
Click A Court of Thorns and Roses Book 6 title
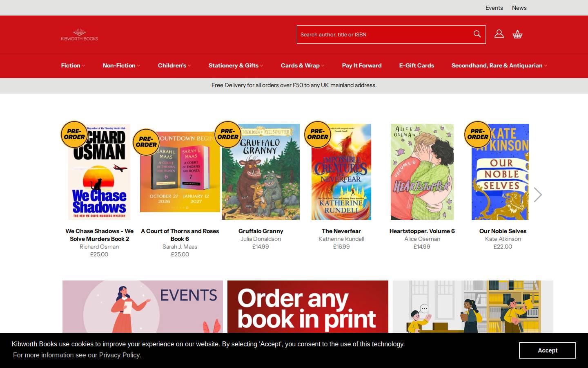click(x=180, y=235)
